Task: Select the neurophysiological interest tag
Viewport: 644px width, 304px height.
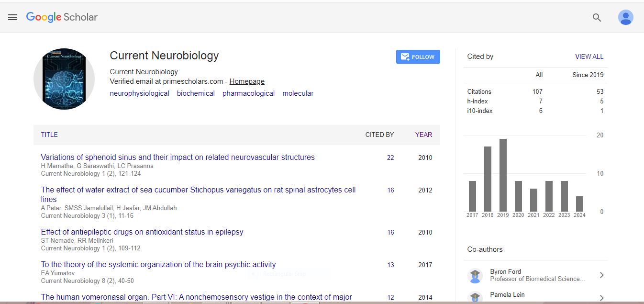Action: [x=139, y=93]
